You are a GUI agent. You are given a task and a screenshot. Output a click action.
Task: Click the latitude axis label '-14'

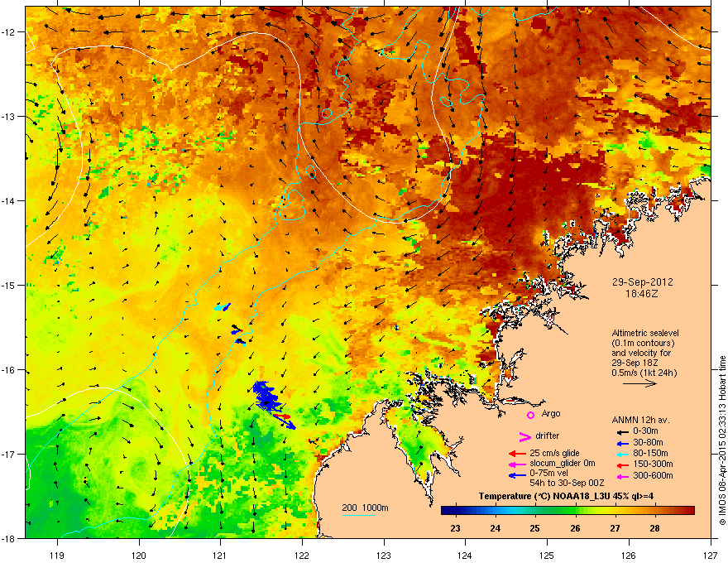(x=8, y=201)
